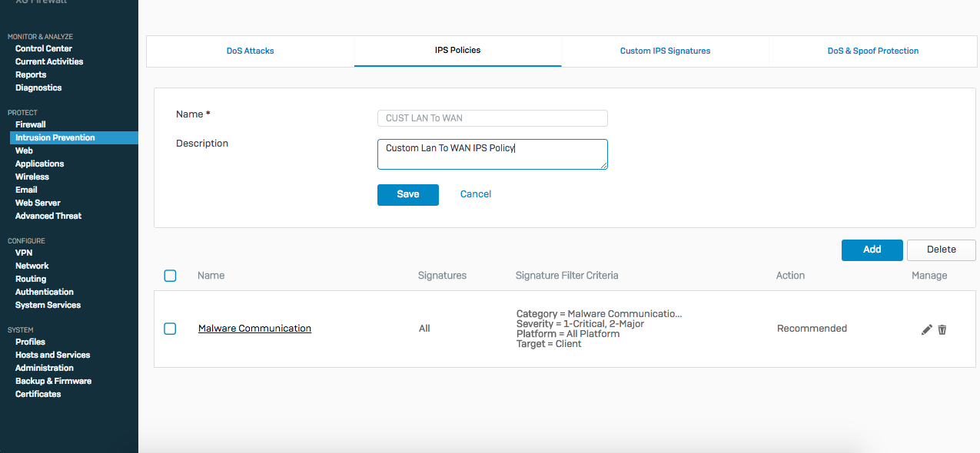Switch to the DoS Attacks tab
Image resolution: width=980 pixels, height=453 pixels.
click(x=251, y=51)
